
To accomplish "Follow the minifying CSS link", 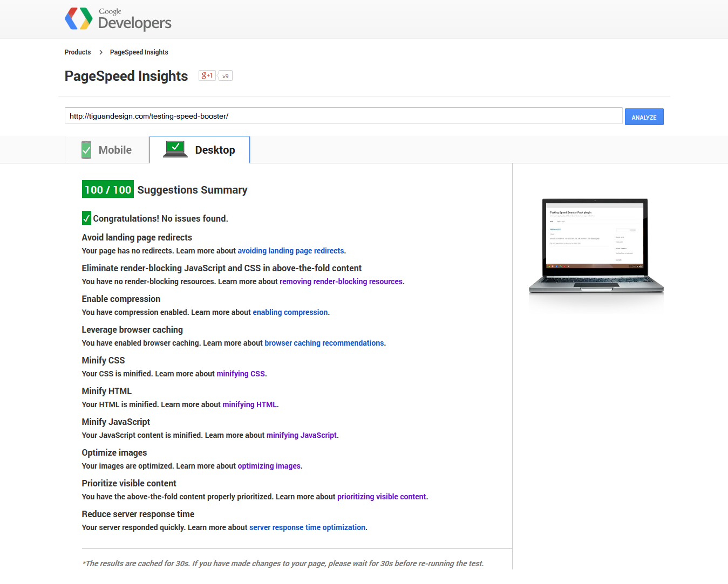I will [241, 374].
